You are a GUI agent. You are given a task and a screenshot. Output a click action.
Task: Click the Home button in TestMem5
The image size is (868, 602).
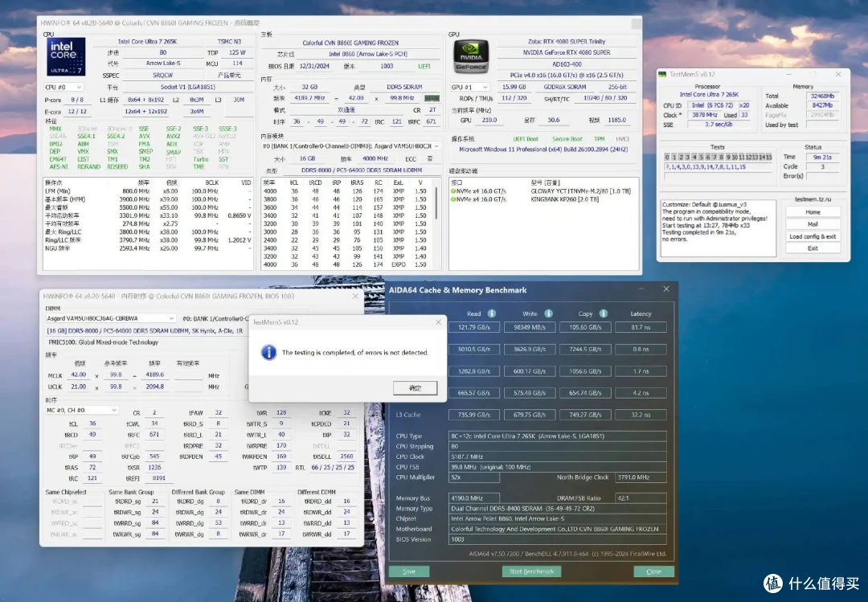(x=813, y=212)
